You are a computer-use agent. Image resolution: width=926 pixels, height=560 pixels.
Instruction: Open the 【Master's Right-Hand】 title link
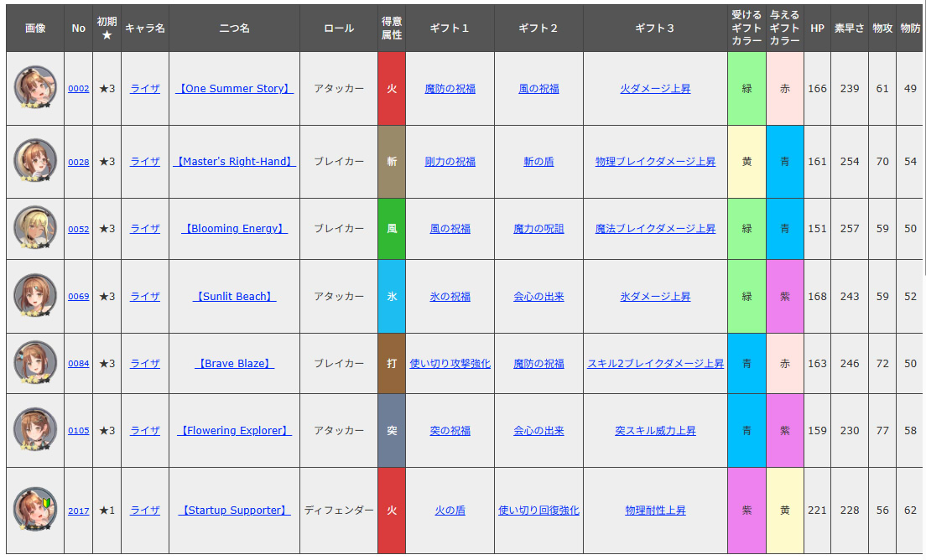[235, 162]
